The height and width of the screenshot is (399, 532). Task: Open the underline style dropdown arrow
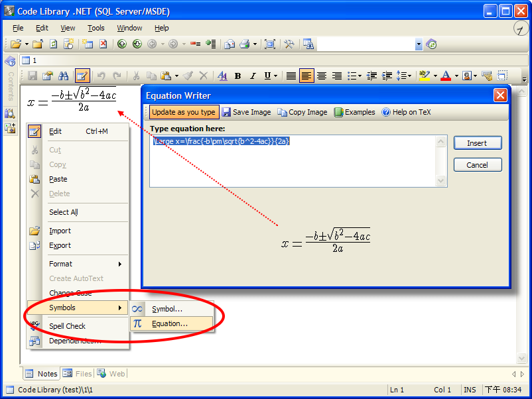pos(275,76)
